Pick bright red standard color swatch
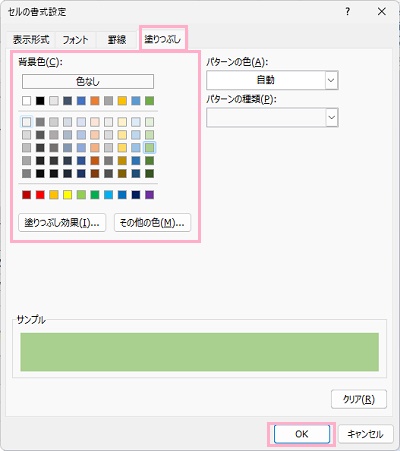The image size is (400, 451). pos(40,195)
